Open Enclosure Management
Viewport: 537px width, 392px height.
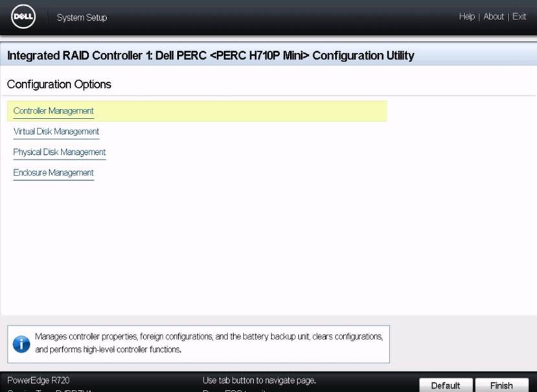pyautogui.click(x=53, y=172)
